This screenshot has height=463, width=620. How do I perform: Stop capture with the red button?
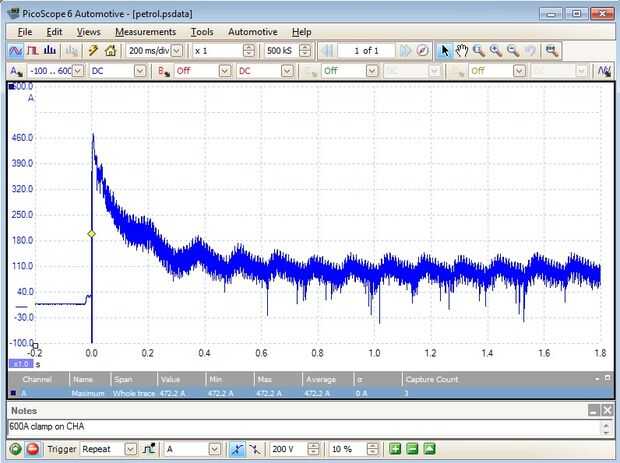tap(33, 449)
